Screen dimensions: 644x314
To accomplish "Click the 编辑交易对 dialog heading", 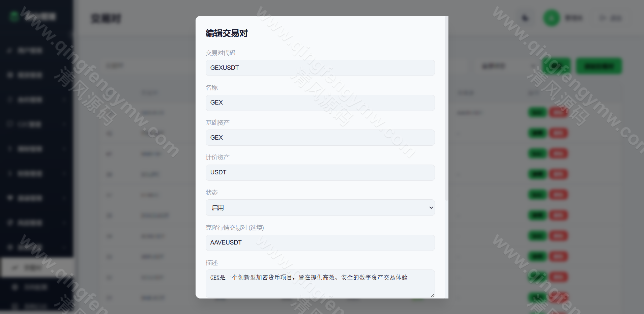I will point(227,33).
